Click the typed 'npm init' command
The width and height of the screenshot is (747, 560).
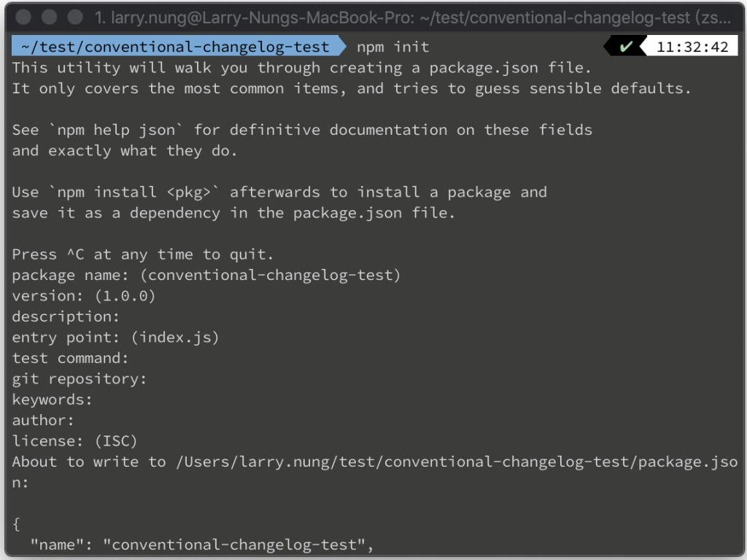tap(393, 47)
